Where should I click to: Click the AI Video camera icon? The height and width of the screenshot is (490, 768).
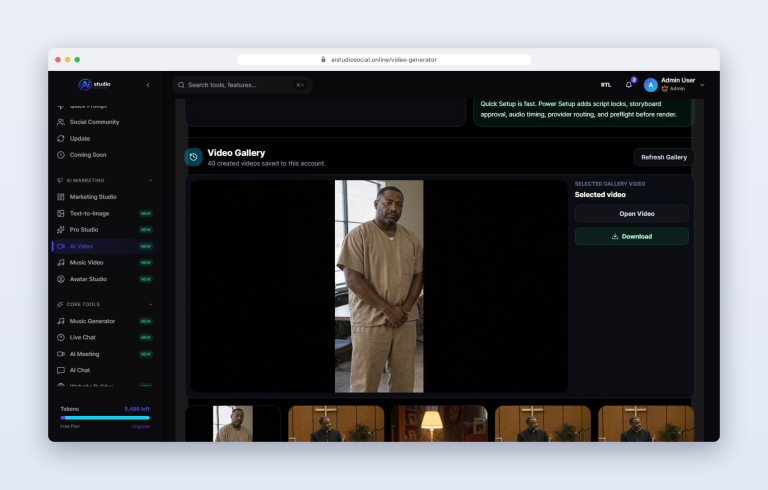(x=61, y=246)
